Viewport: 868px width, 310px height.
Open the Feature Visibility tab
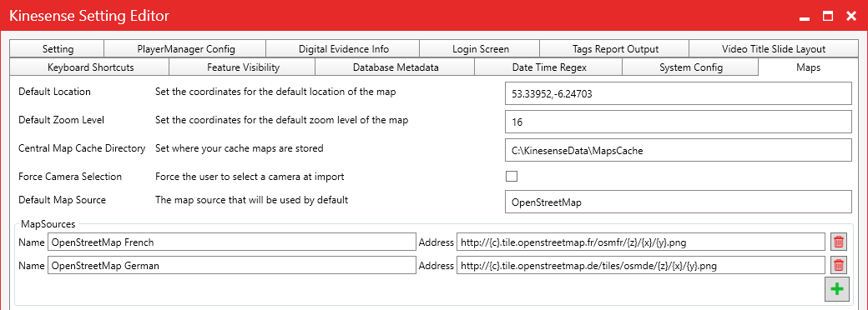coord(243,67)
